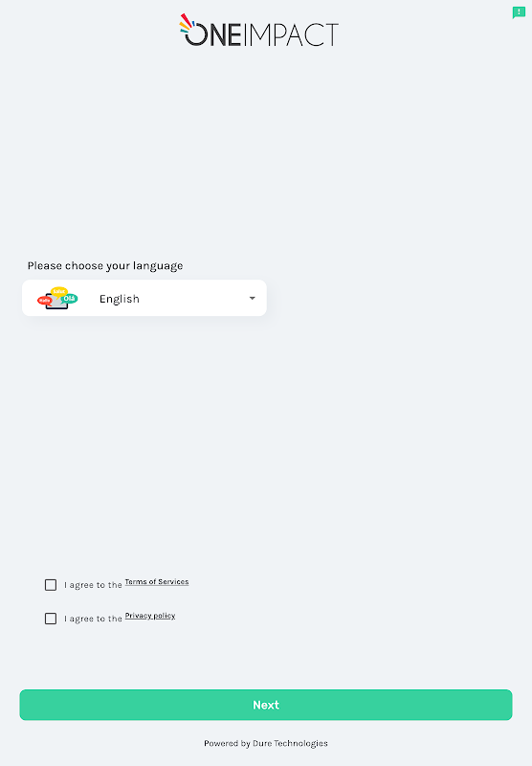
Task: Open the English language selector field
Action: 144,298
